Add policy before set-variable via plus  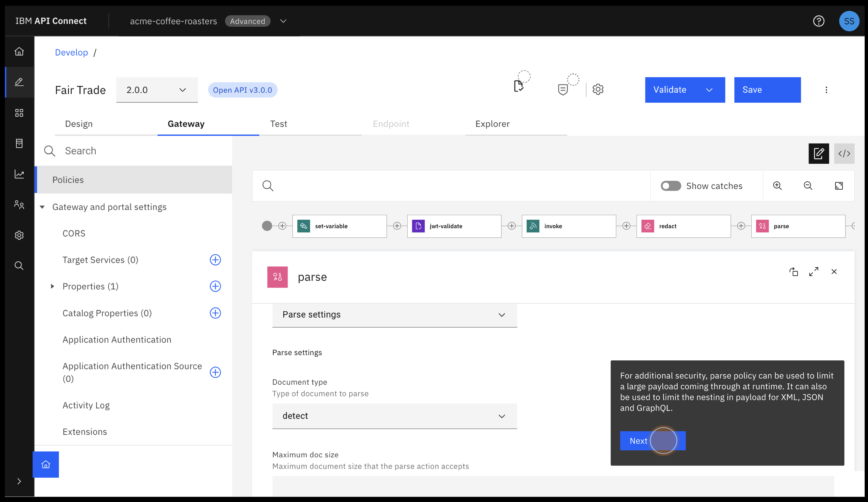(x=282, y=226)
